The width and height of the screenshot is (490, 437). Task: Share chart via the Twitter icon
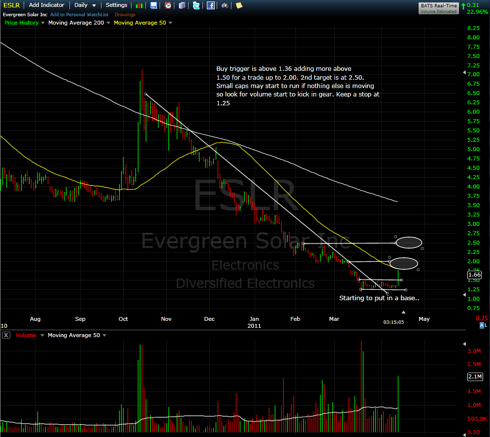pos(196,5)
